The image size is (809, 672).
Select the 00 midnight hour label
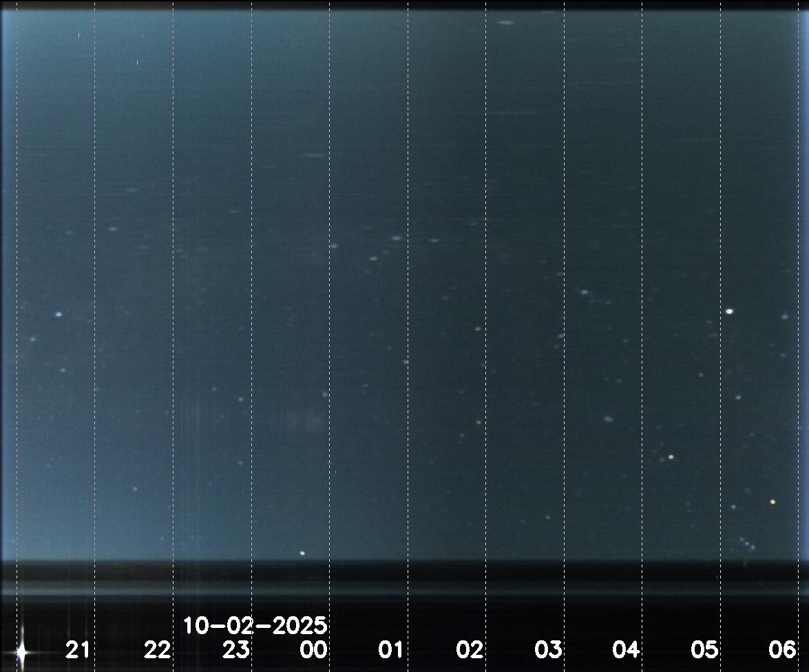click(313, 649)
